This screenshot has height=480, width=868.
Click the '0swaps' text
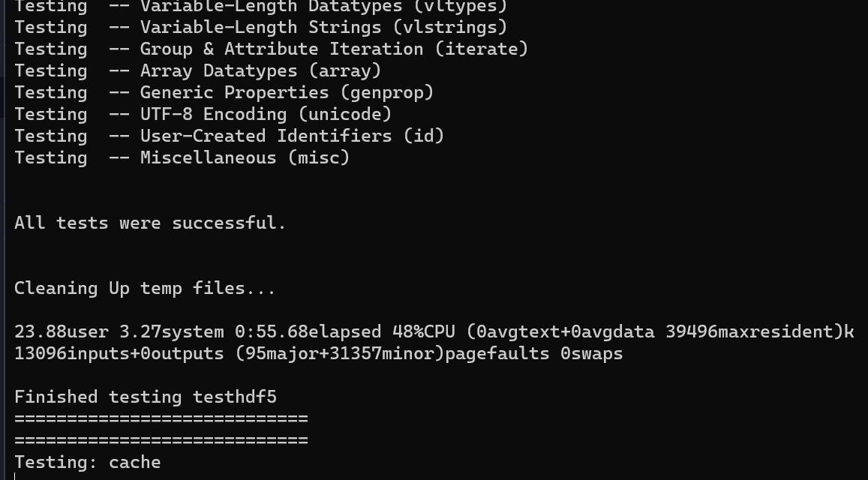(591, 354)
